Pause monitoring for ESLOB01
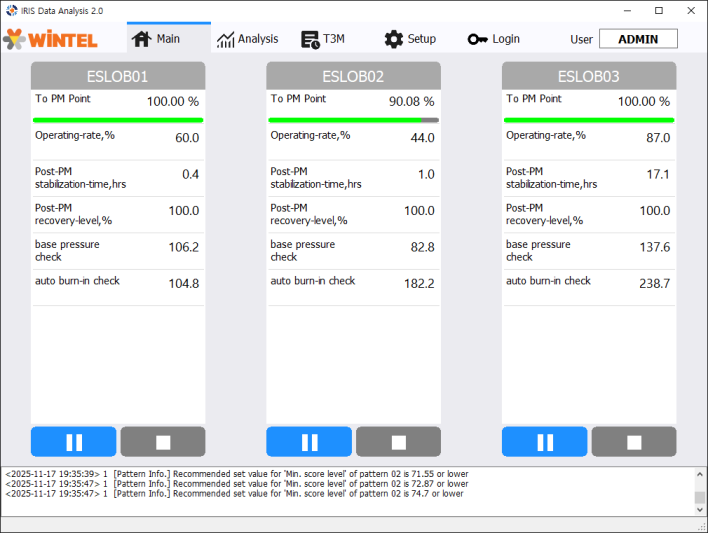 pos(74,442)
